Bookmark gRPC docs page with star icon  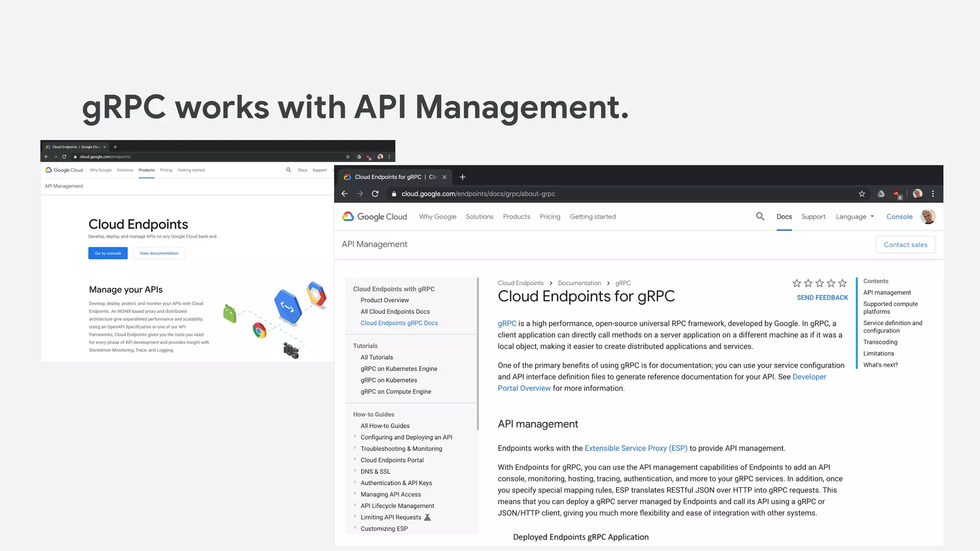[x=862, y=194]
